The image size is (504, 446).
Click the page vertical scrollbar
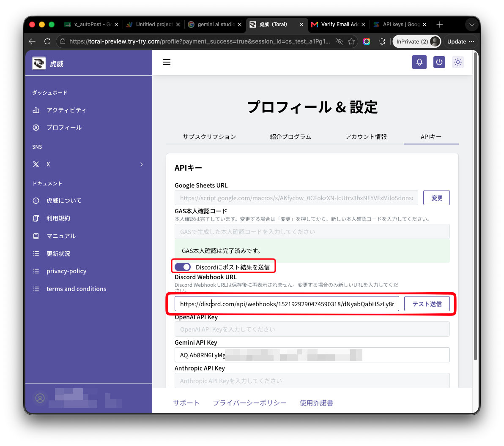[475, 206]
